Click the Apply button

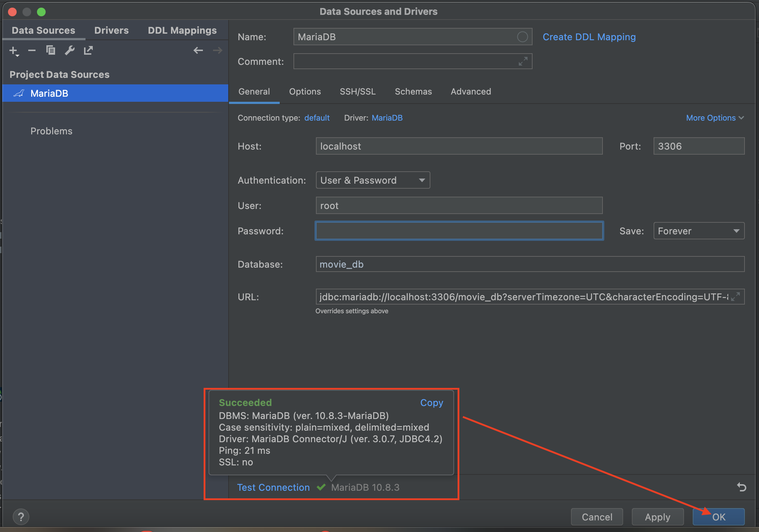(x=657, y=517)
